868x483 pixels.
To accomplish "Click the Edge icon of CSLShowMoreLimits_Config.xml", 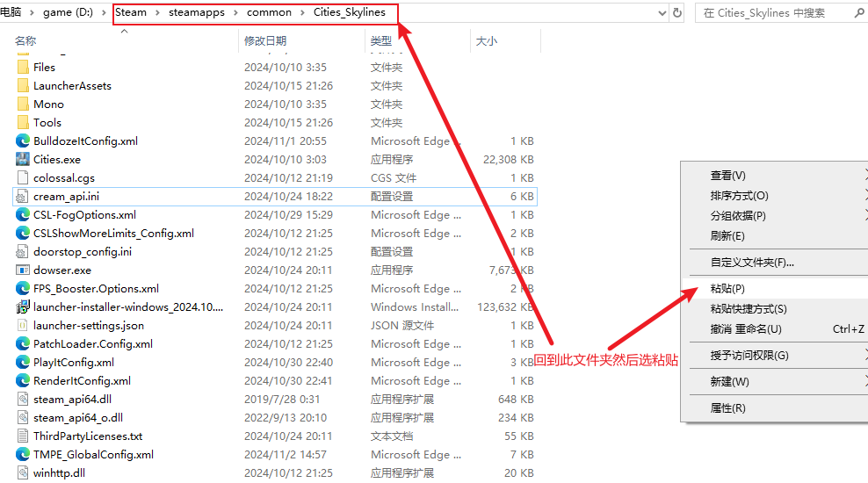I will point(23,234).
